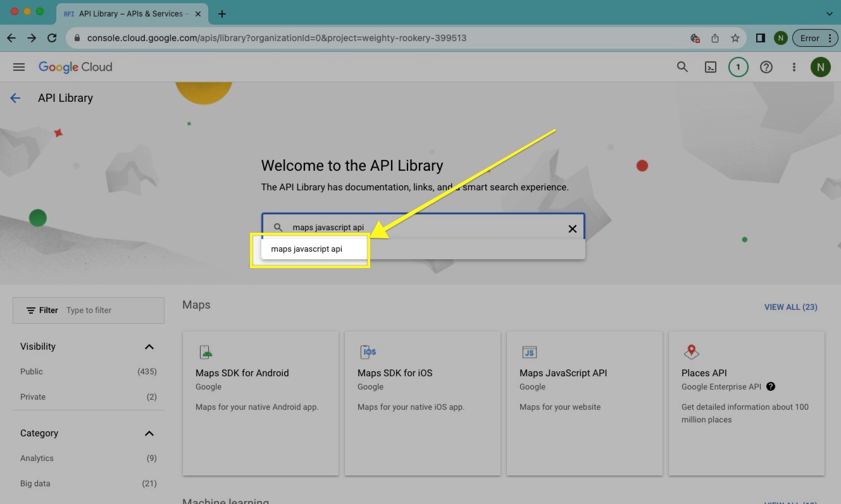Screen dimensions: 841x504
Task: Collapse the Category filter section
Action: tap(149, 433)
